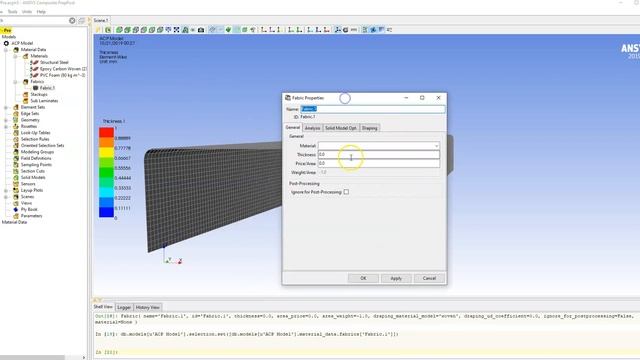This screenshot has height=360, width=640.
Task: Click the Ply Book blue diamond icon
Action: [16, 209]
